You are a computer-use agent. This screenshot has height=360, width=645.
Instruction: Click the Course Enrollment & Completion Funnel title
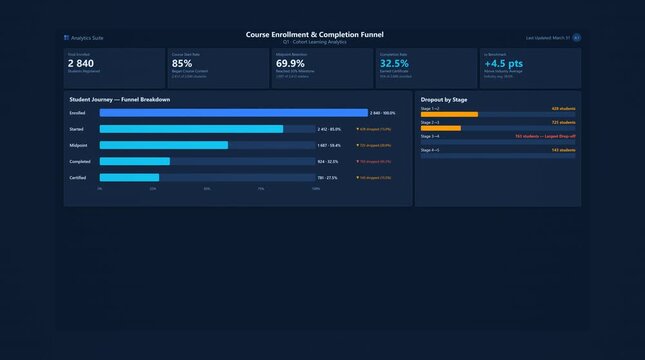click(315, 35)
